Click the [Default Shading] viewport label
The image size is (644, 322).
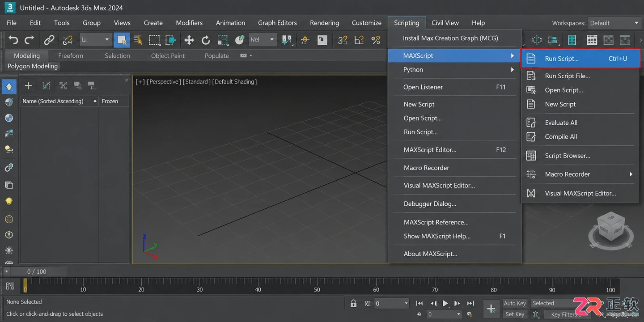point(234,82)
